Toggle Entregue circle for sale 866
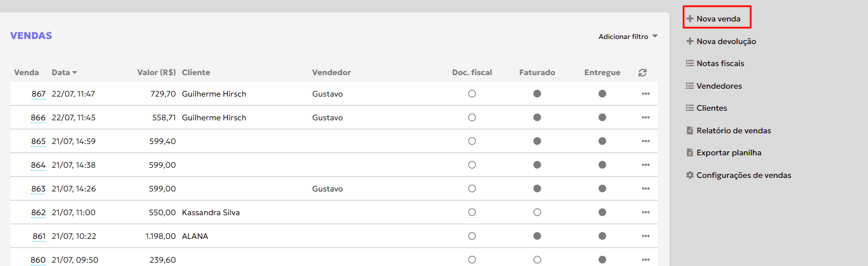868x266 pixels. [602, 117]
